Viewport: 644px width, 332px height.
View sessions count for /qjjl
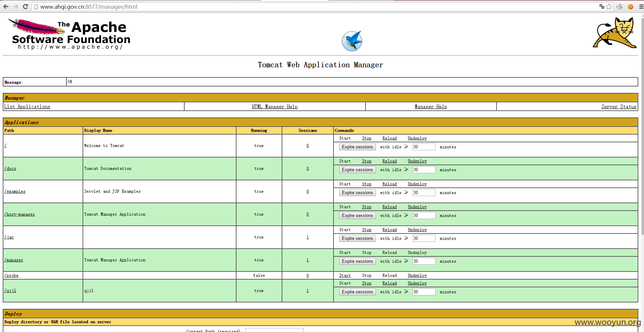(308, 291)
